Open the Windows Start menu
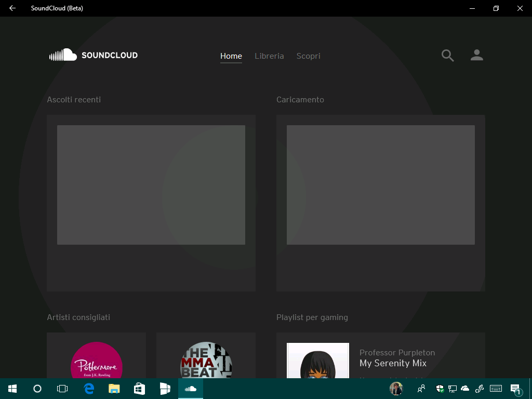This screenshot has height=399, width=532. tap(12, 389)
